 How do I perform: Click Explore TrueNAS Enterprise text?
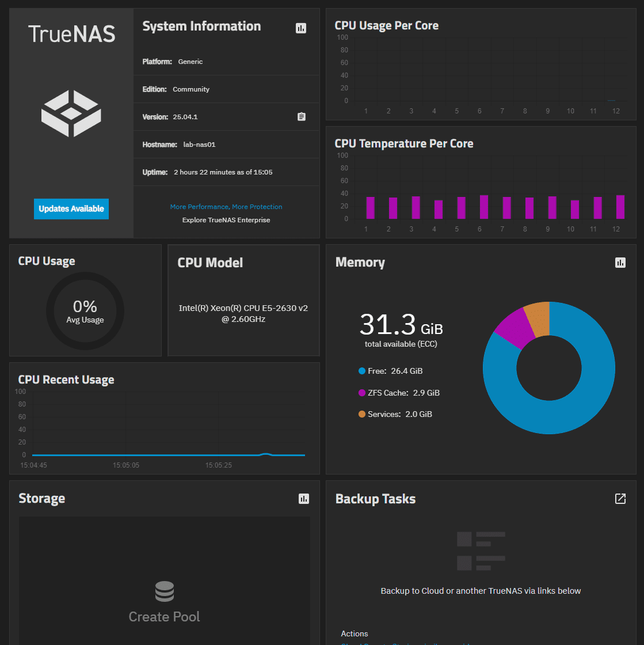pos(226,219)
